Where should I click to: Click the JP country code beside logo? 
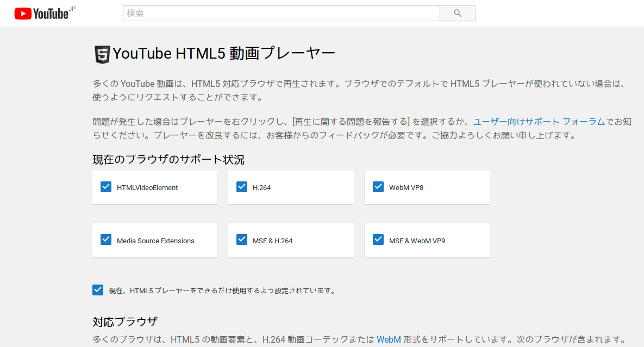(72, 9)
